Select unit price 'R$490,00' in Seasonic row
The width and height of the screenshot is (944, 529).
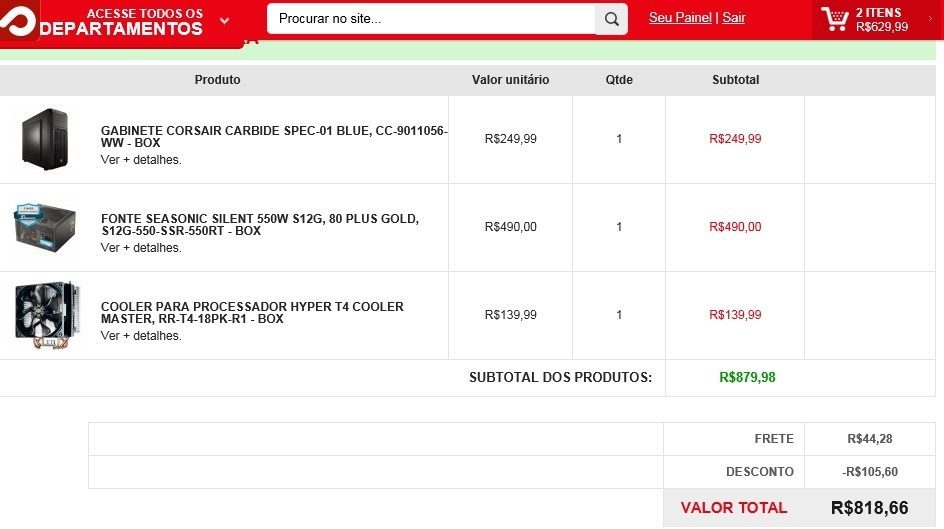pos(511,227)
